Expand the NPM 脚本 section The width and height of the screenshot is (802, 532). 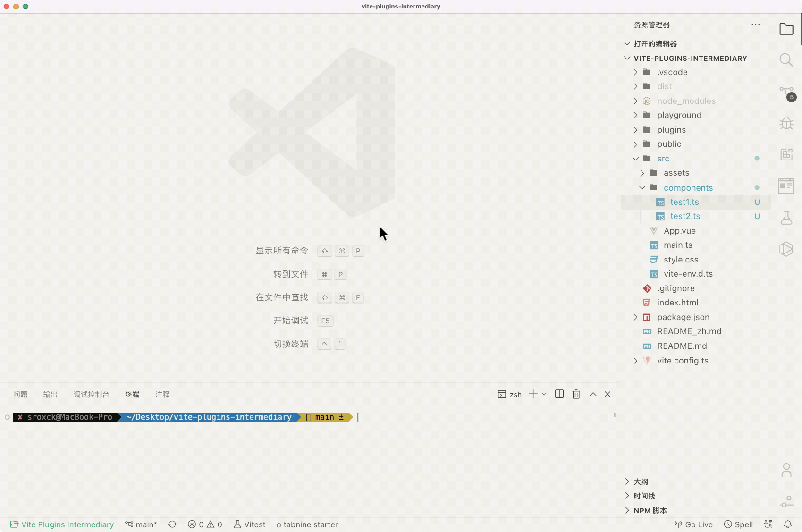pyautogui.click(x=696, y=510)
